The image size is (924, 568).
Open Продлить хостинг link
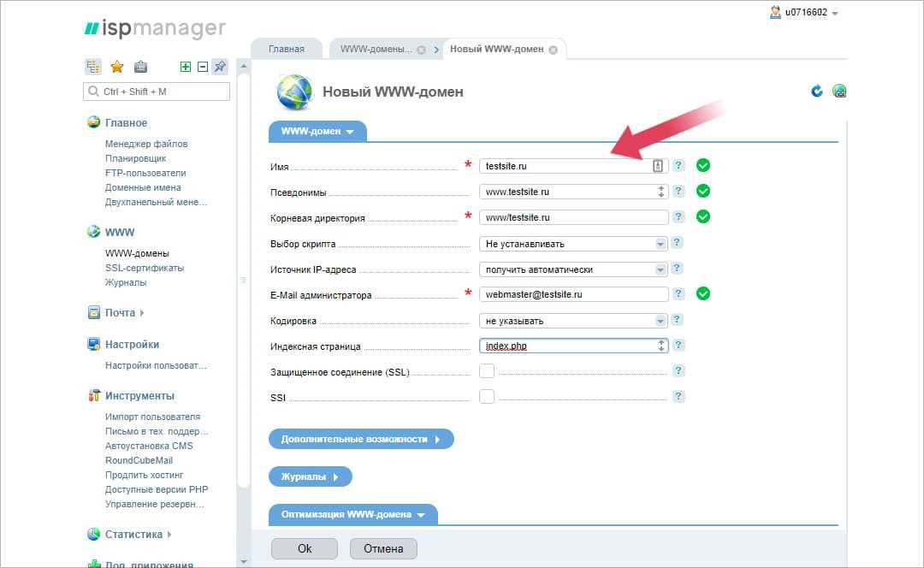[145, 475]
